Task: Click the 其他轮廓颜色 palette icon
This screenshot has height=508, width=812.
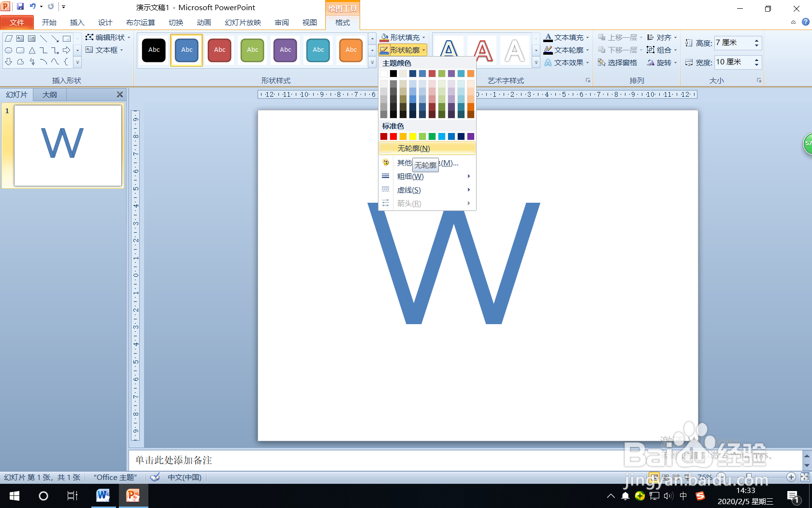Action: 386,163
